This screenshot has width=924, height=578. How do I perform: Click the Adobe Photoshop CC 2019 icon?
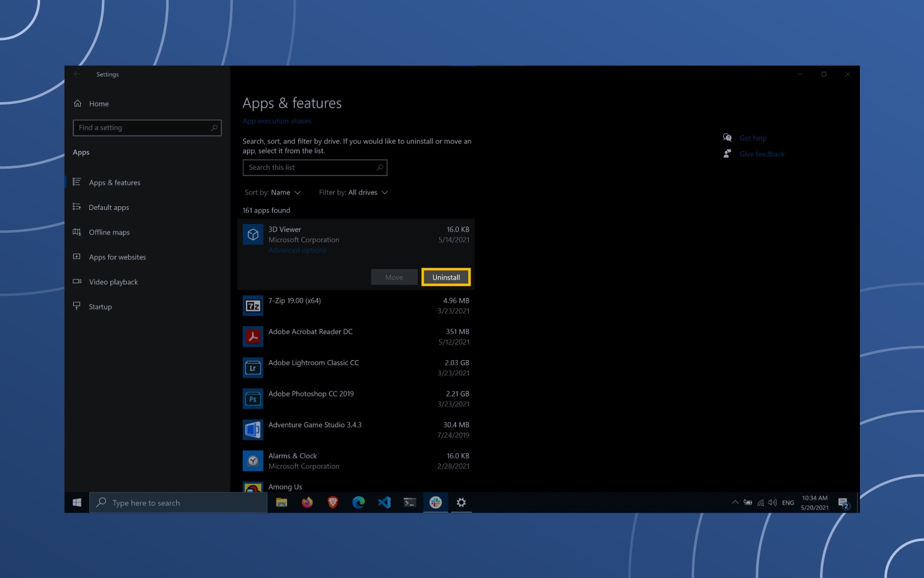coord(253,399)
